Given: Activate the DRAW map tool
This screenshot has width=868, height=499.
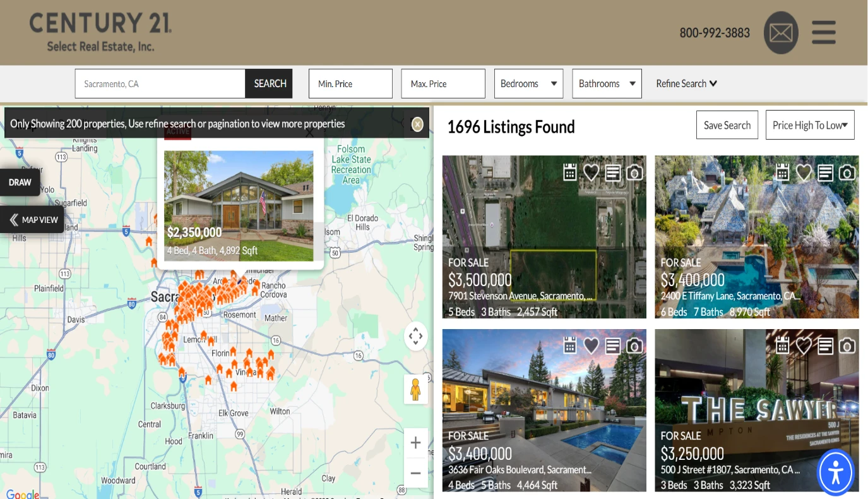Looking at the screenshot, I should (x=20, y=183).
